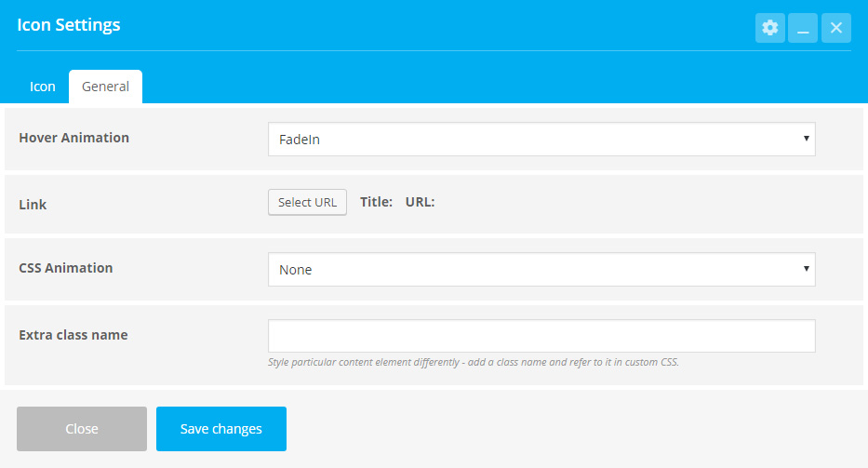Click the gray Close button
The height and width of the screenshot is (468, 868).
82,429
